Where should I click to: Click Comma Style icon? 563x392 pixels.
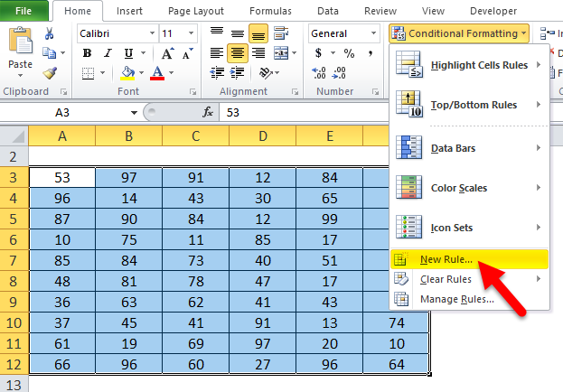pyautogui.click(x=371, y=53)
